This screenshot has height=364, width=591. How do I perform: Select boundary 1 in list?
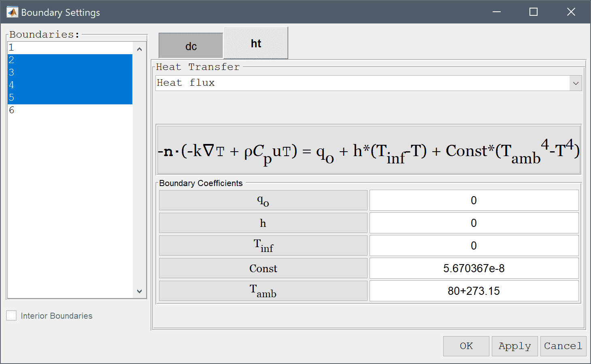(70, 47)
